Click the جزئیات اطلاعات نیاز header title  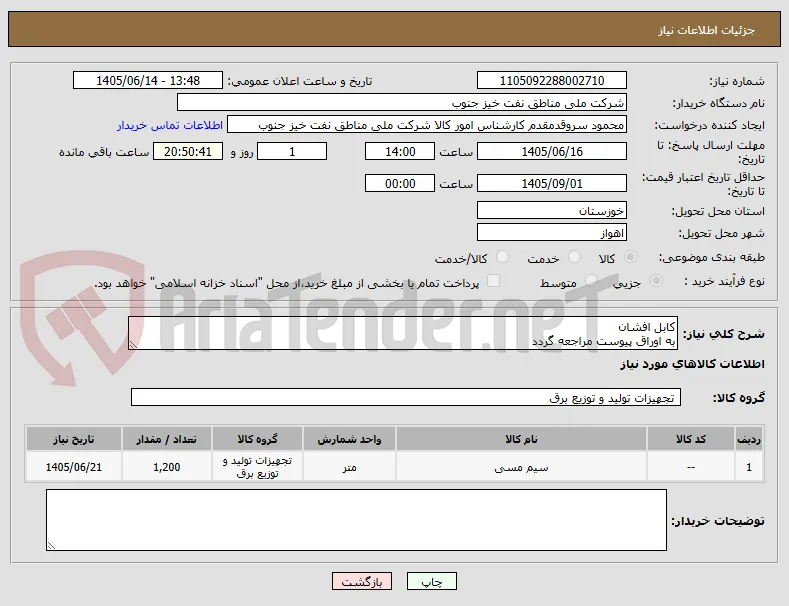tap(706, 31)
